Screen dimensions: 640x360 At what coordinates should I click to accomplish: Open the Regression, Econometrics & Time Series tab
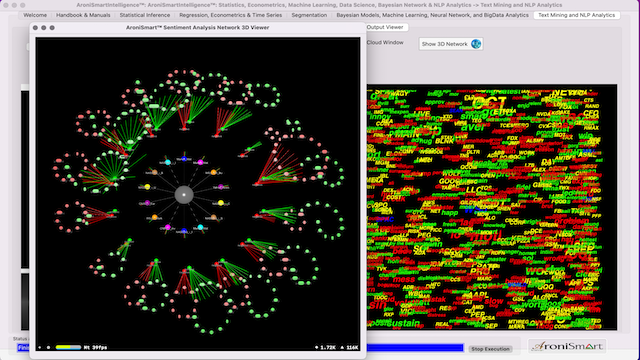point(231,15)
